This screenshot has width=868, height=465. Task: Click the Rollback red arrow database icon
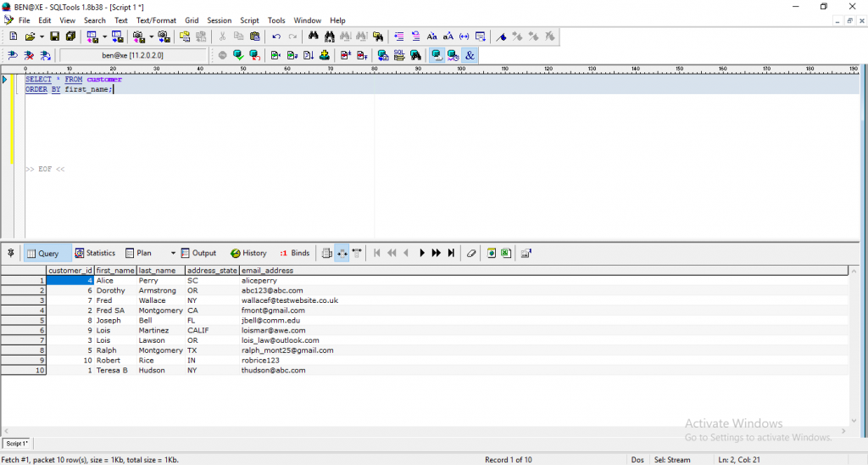pos(254,55)
